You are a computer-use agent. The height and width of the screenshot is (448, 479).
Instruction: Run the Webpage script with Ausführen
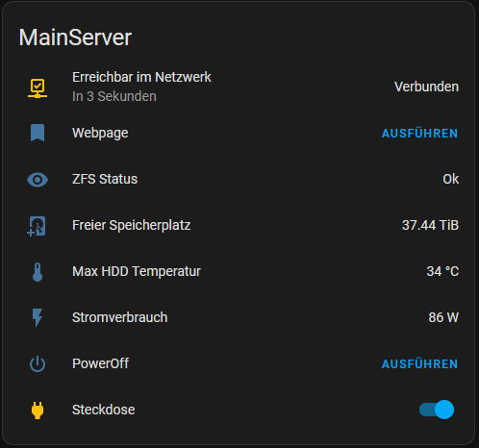point(419,134)
